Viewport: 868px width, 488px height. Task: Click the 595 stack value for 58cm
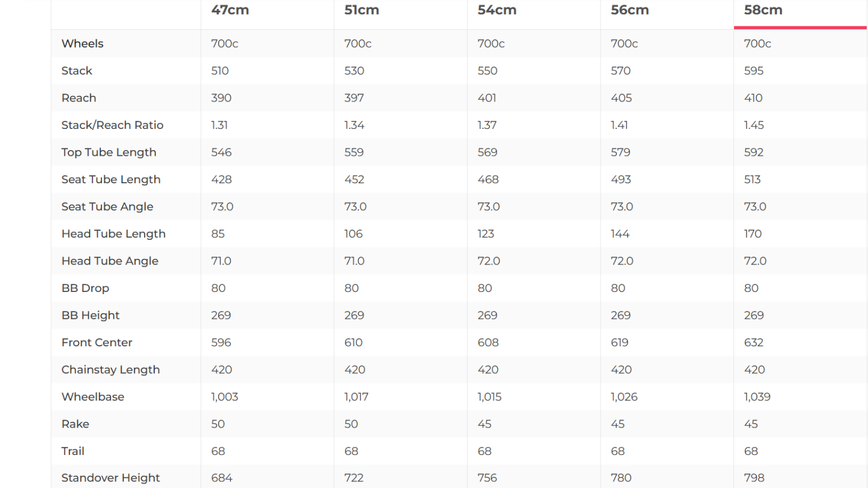point(754,71)
